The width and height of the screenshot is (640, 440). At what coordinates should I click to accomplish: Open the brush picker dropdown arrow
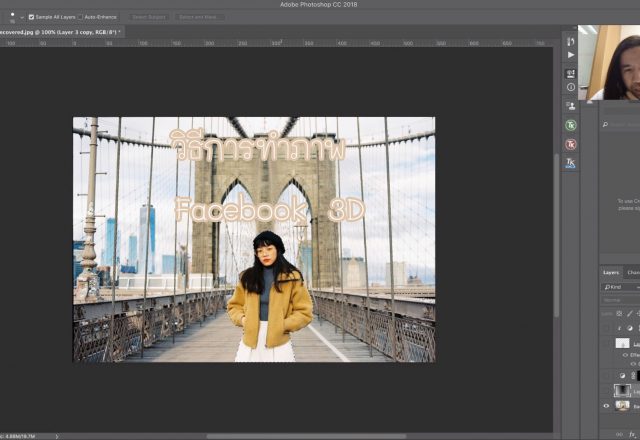(x=22, y=18)
